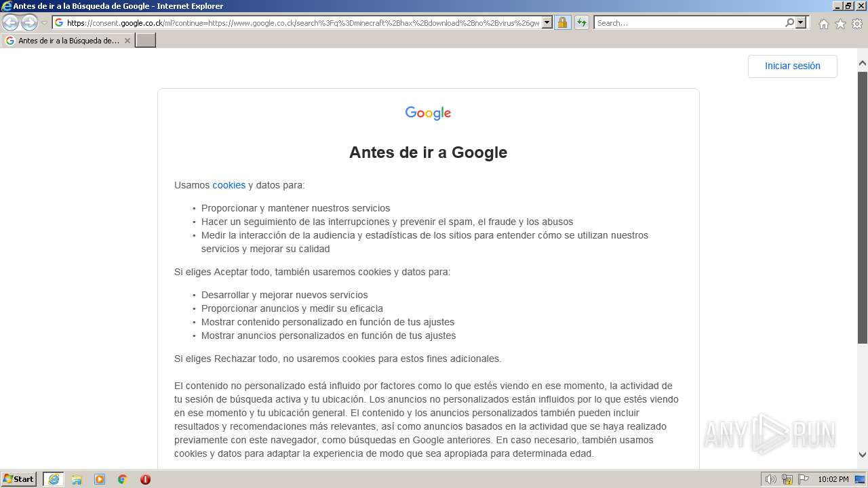Screen dimensions: 868x488
Task: Minimize the Internet Explorer window
Action: coord(838,6)
